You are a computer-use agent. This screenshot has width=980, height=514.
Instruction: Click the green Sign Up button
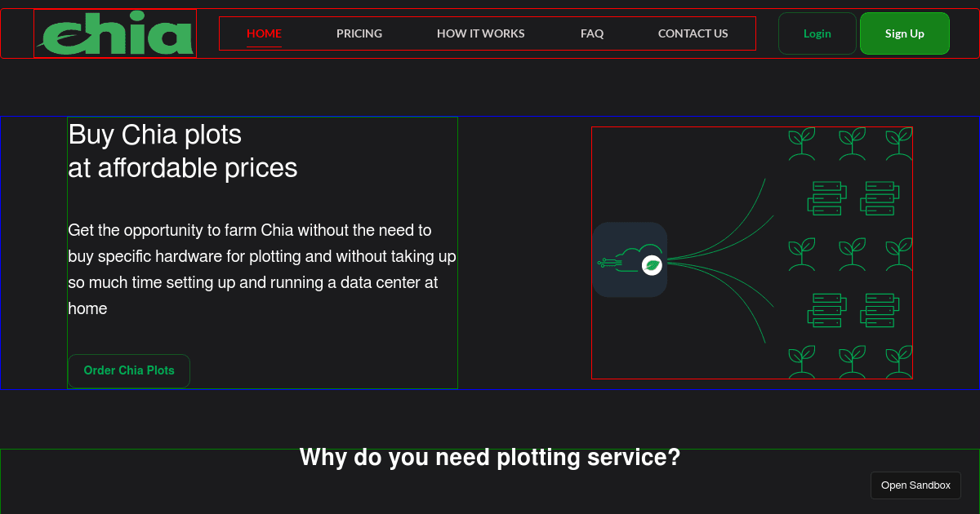coord(904,33)
